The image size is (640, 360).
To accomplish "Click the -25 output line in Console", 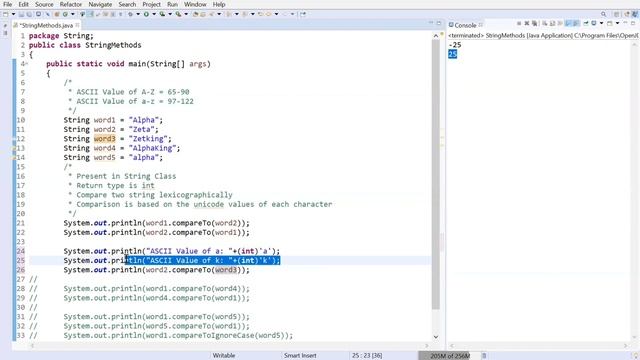I will (455, 45).
